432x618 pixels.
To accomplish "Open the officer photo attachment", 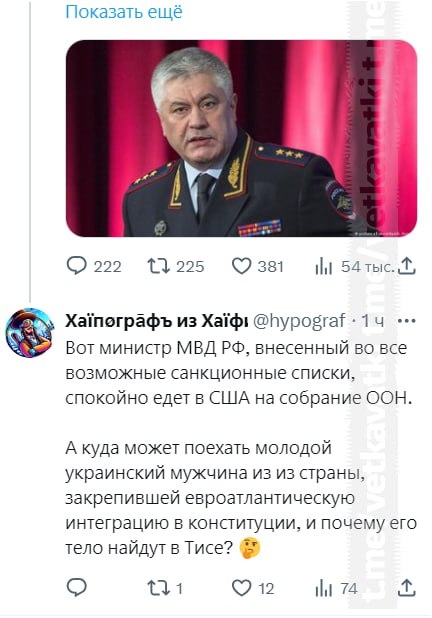I will (241, 138).
